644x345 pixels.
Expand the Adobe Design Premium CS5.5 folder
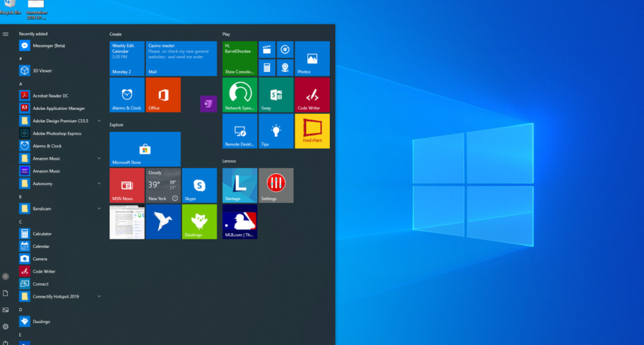(x=99, y=121)
